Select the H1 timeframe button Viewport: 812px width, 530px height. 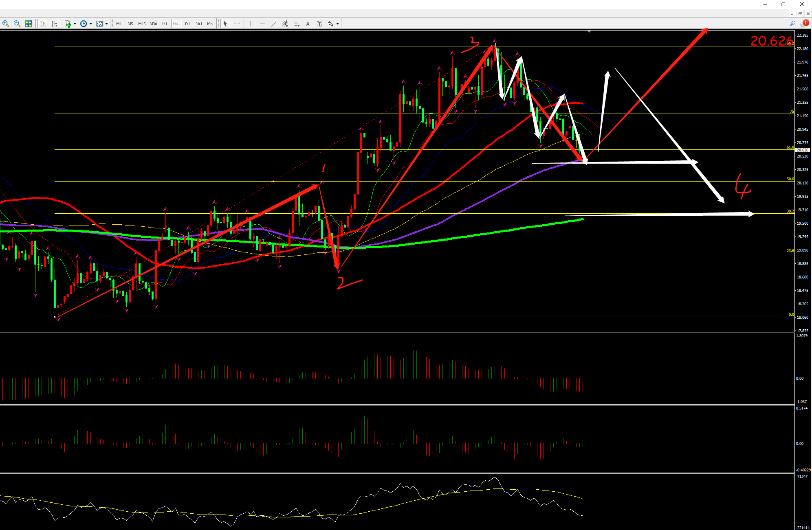tap(165, 24)
